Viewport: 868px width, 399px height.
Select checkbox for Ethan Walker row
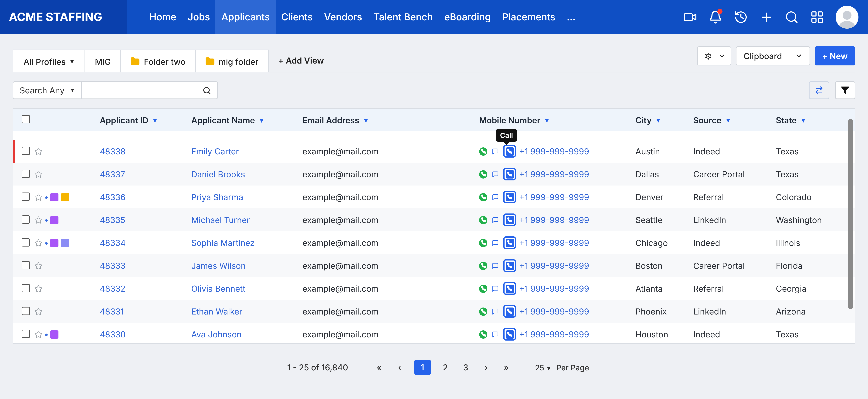click(x=26, y=311)
